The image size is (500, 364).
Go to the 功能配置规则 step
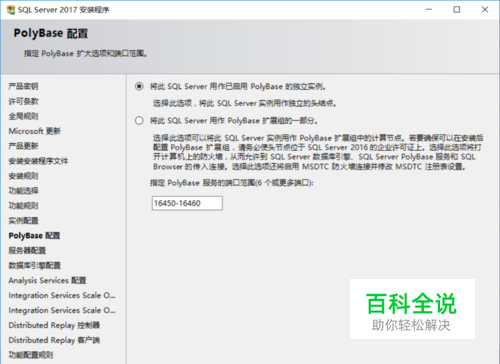point(31,355)
